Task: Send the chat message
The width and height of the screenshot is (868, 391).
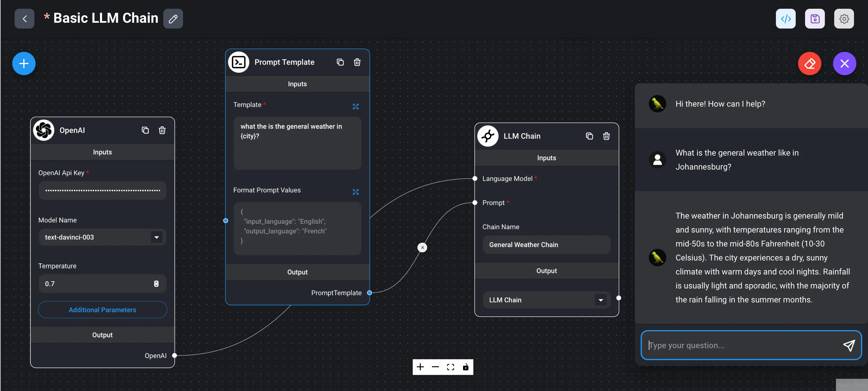Action: [x=849, y=345]
